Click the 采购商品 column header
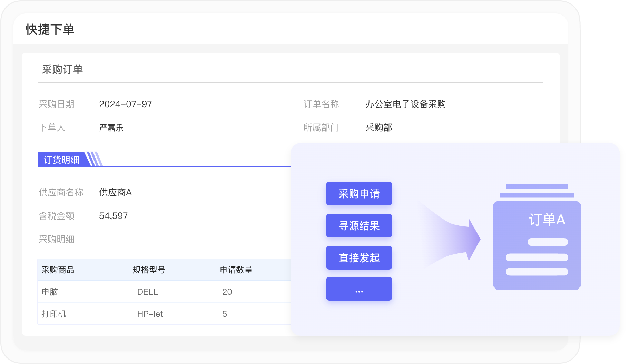Image resolution: width=630 pixels, height=364 pixels. [x=58, y=270]
